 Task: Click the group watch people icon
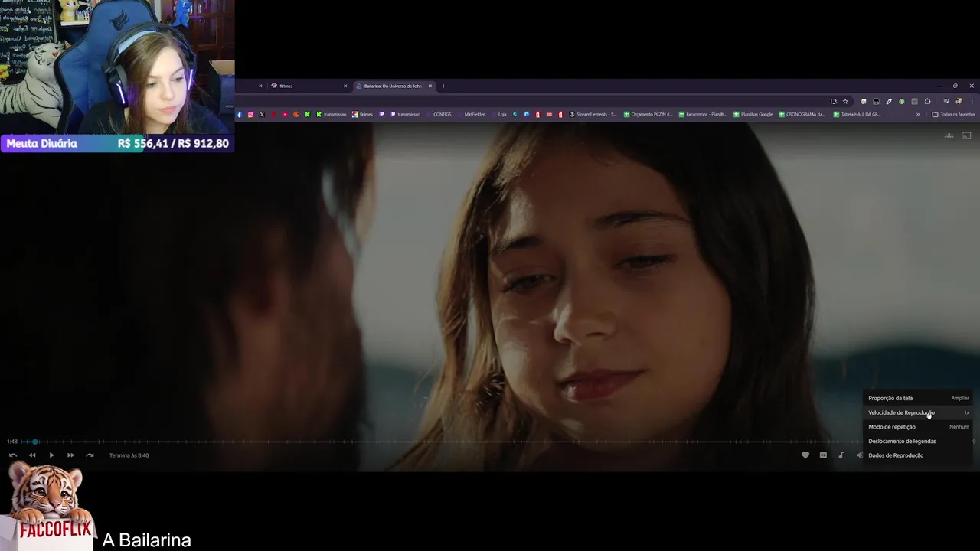[x=949, y=135]
